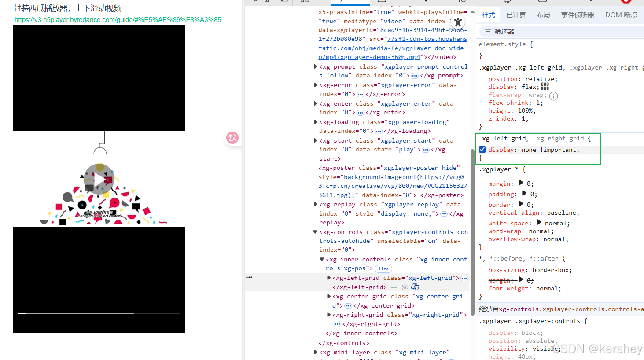The image size is (644, 360).
Task: Play the video using the round play button
Action: [99, 179]
